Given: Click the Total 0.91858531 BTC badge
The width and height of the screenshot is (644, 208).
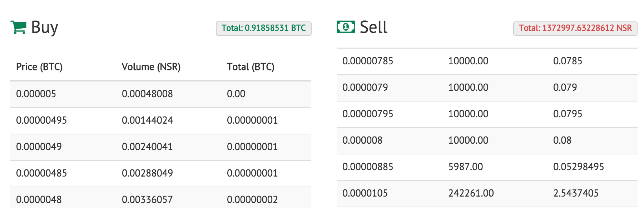Looking at the screenshot, I should [x=263, y=28].
